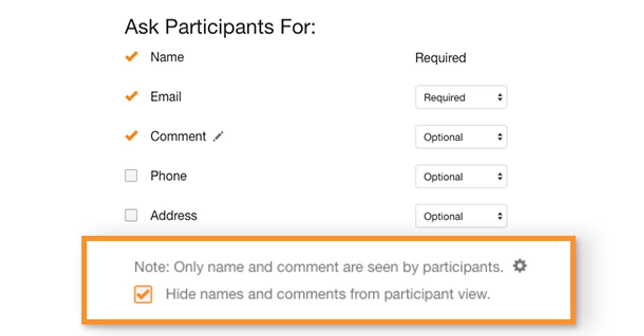The image size is (644, 336).
Task: Click the Email field label
Action: pos(166,97)
